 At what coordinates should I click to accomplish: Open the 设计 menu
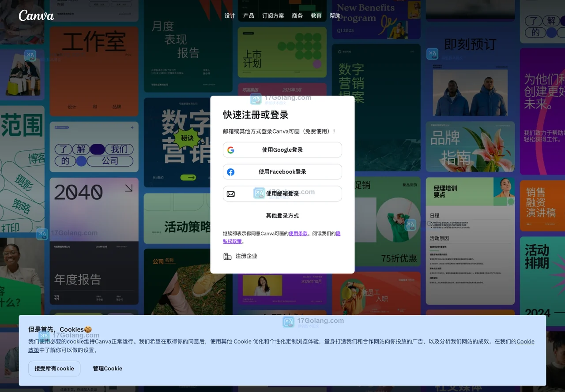click(230, 16)
